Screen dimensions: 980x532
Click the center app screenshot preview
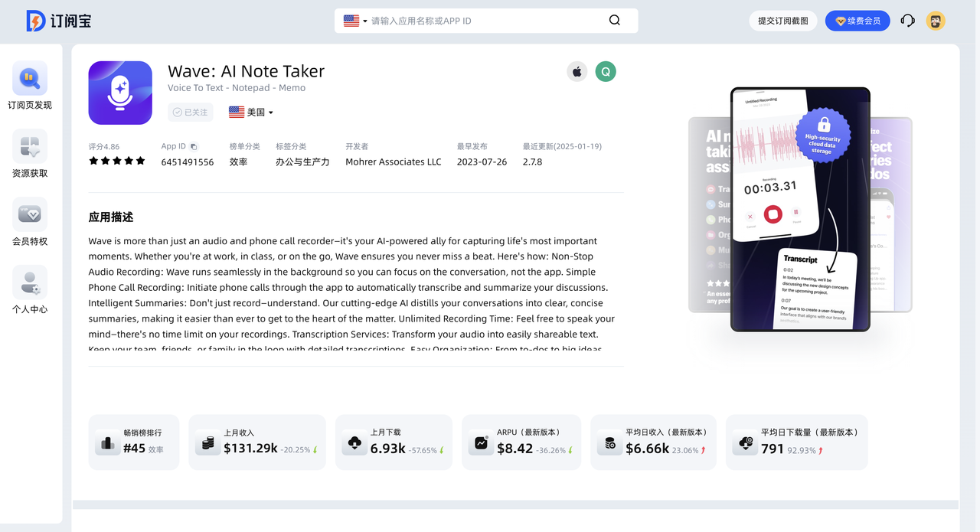(800, 209)
